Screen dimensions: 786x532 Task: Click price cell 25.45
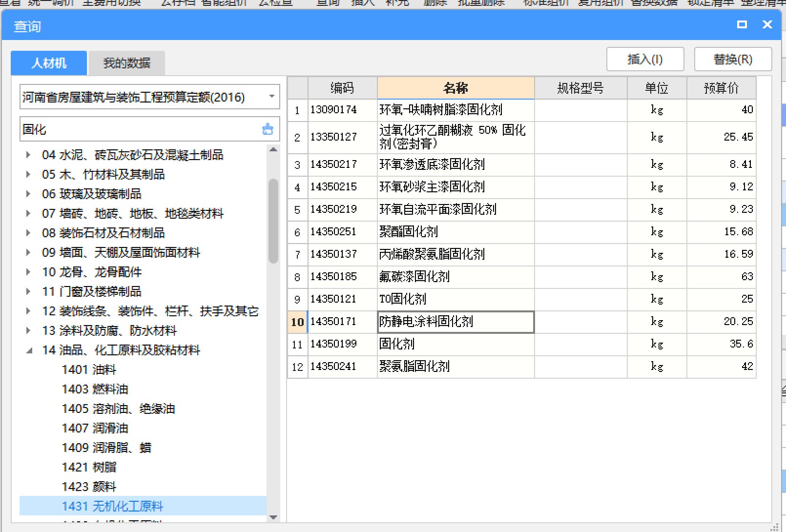tap(721, 137)
